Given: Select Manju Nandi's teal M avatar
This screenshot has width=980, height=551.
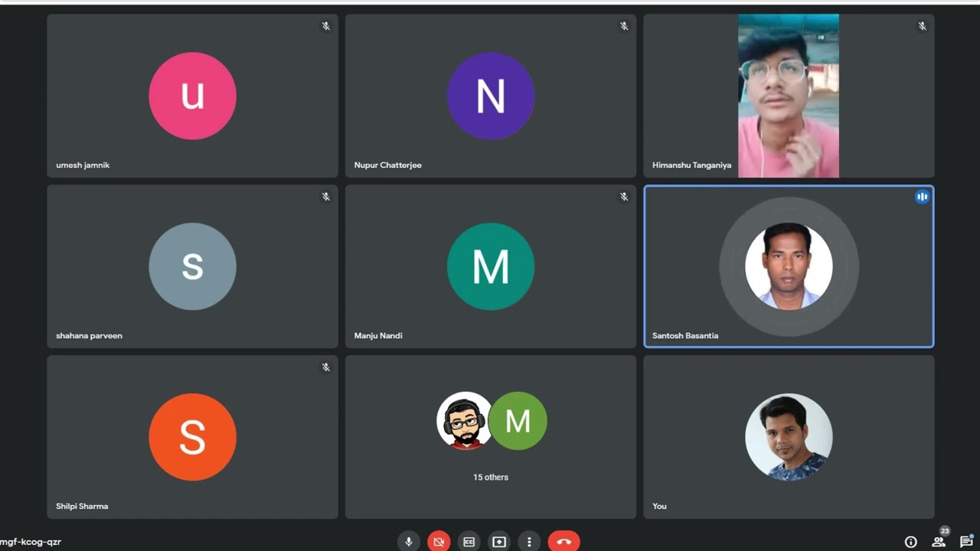Looking at the screenshot, I should click(491, 266).
